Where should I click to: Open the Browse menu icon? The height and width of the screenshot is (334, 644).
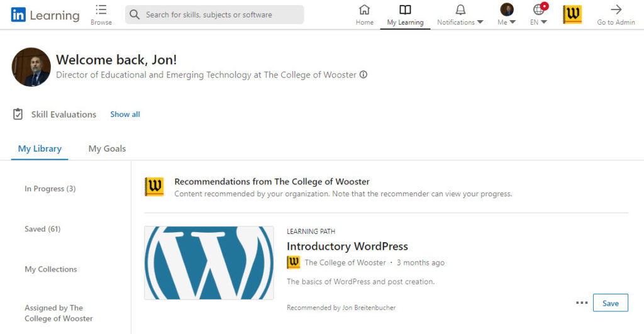click(x=101, y=9)
